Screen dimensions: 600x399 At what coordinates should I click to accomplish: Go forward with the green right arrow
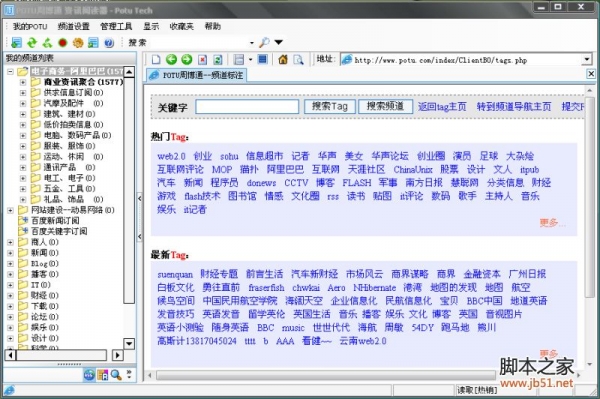coord(187,60)
